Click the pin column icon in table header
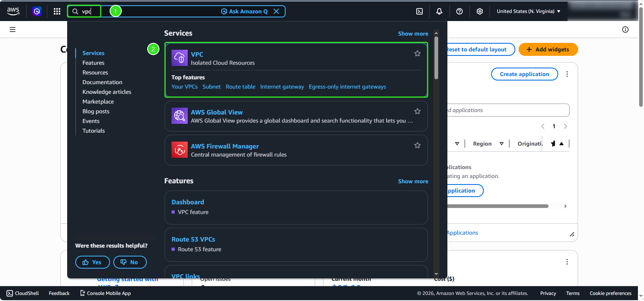644x301 pixels. point(553,144)
